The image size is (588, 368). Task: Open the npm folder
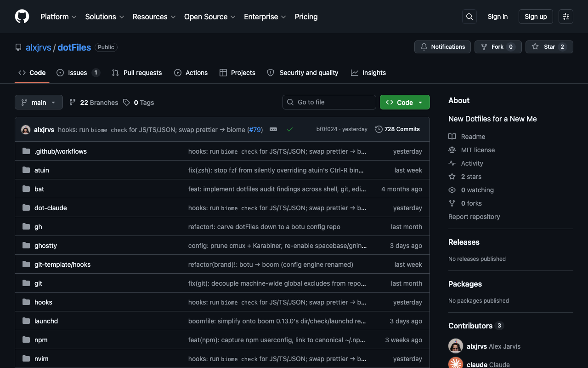click(x=41, y=340)
